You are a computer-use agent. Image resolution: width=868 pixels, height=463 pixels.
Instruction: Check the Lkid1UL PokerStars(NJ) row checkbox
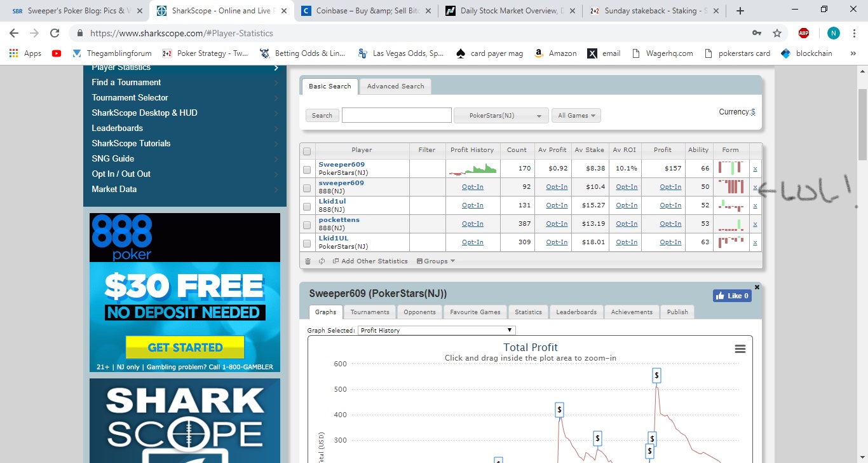pos(307,244)
